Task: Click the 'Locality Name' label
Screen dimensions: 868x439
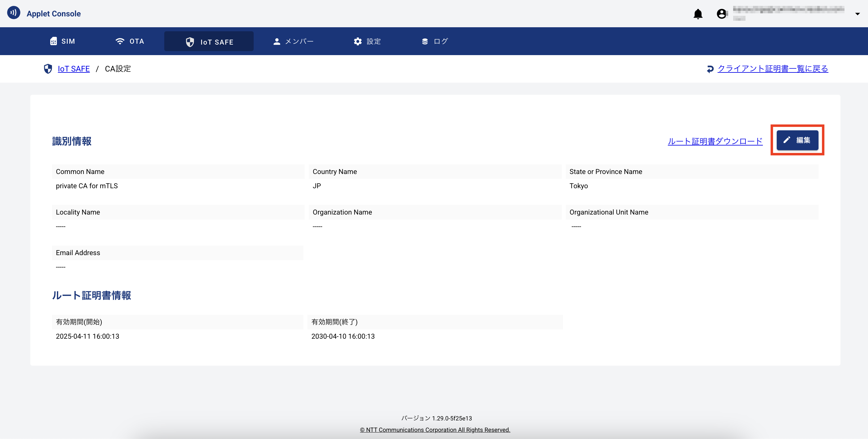Action: point(78,212)
